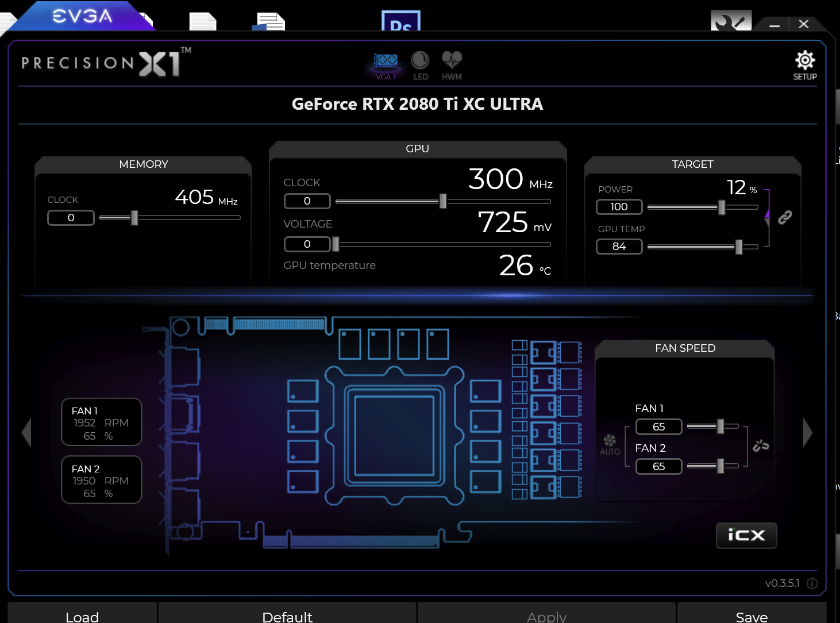Go to the previous panel with left arrow
The height and width of the screenshot is (623, 840).
26,432
